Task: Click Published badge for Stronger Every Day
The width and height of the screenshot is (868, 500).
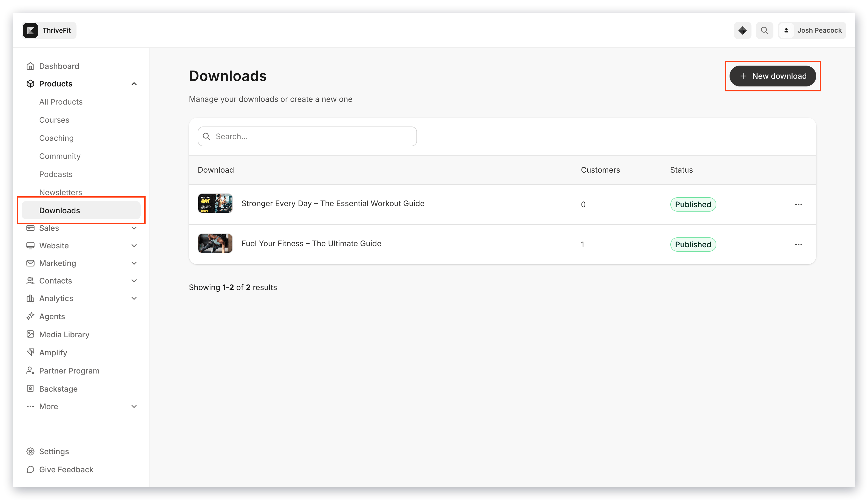Action: (x=693, y=204)
